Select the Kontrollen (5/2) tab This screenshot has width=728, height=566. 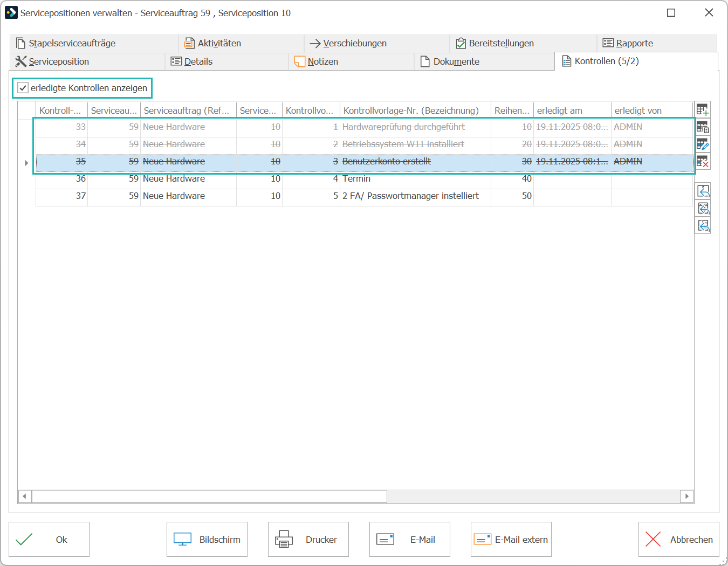(636, 61)
